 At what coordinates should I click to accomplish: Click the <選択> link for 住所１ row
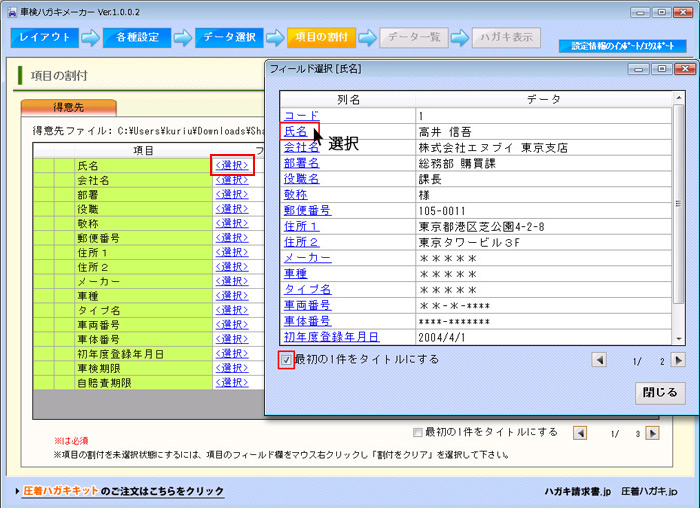pos(232,252)
